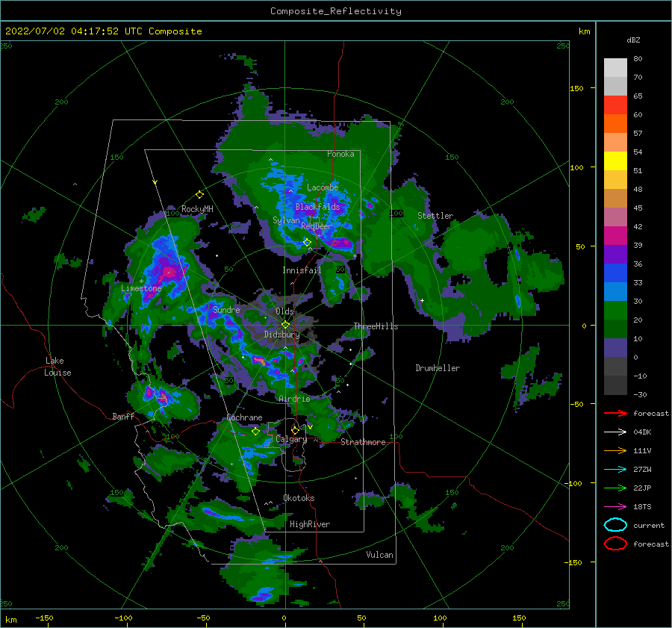Pick the blue 33–36 dBZ swatch
The width and height of the screenshot is (672, 628).
pos(615,273)
